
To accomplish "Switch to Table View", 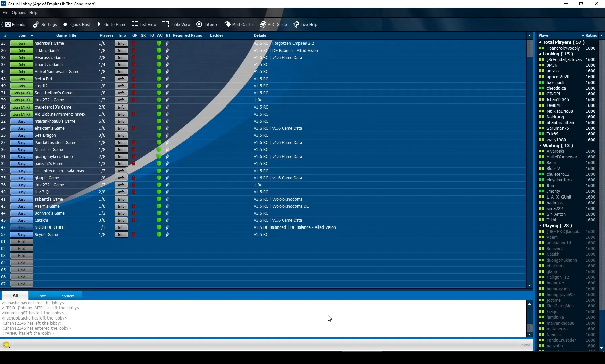I will 176,24.
